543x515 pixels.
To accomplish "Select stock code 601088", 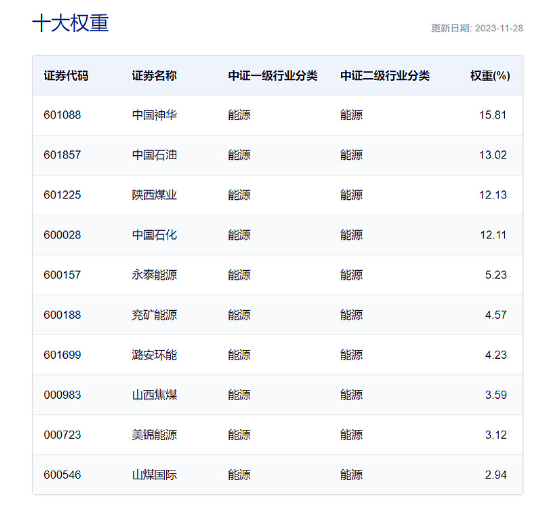I will point(62,115).
